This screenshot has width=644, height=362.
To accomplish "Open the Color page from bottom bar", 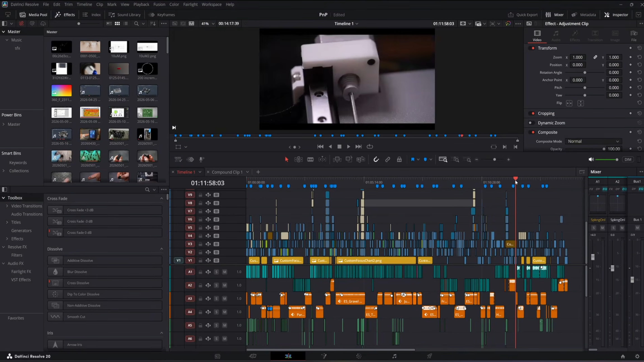I will click(359, 356).
